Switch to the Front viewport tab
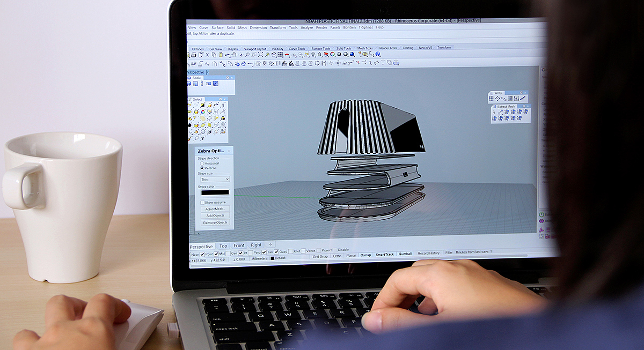Image resolution: width=644 pixels, height=350 pixels. pyautogui.click(x=239, y=245)
